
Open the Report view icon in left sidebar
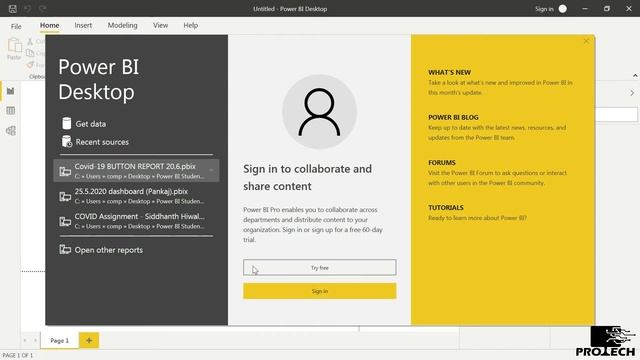[11, 91]
